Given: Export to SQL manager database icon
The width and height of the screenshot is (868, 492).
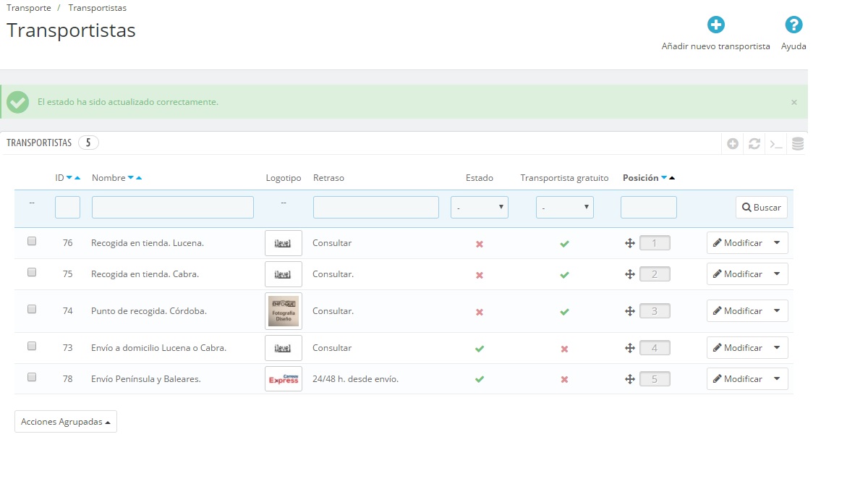Looking at the screenshot, I should pos(798,144).
